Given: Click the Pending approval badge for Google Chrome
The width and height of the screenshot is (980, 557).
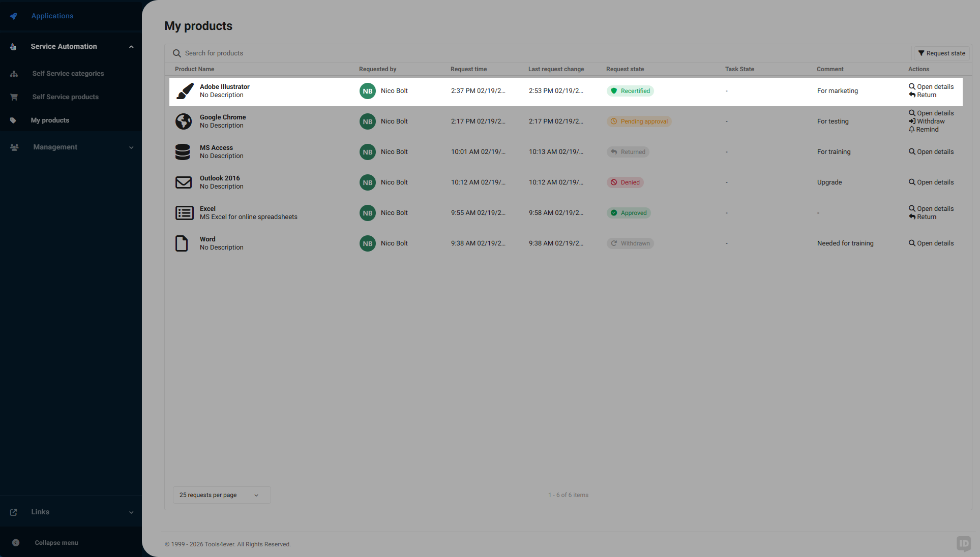Looking at the screenshot, I should click(x=639, y=121).
